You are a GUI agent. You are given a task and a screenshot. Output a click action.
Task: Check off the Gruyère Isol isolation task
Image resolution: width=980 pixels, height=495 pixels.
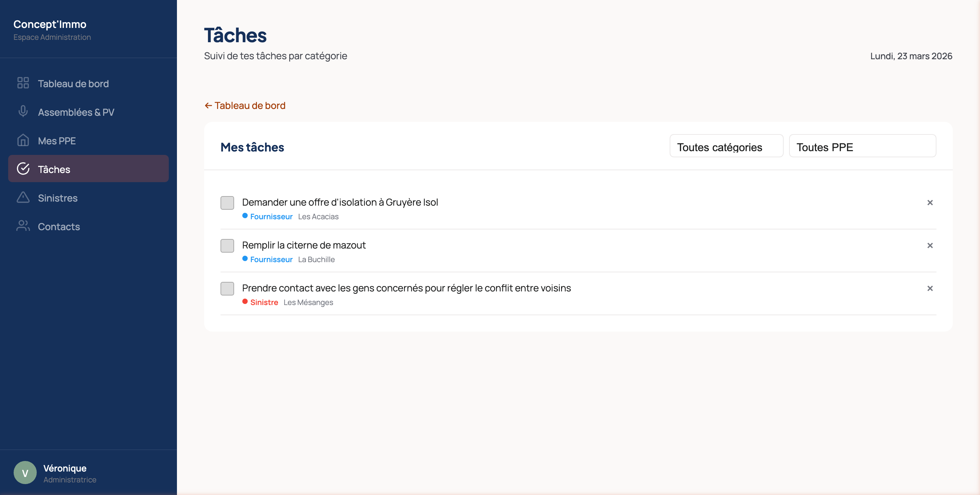click(227, 203)
